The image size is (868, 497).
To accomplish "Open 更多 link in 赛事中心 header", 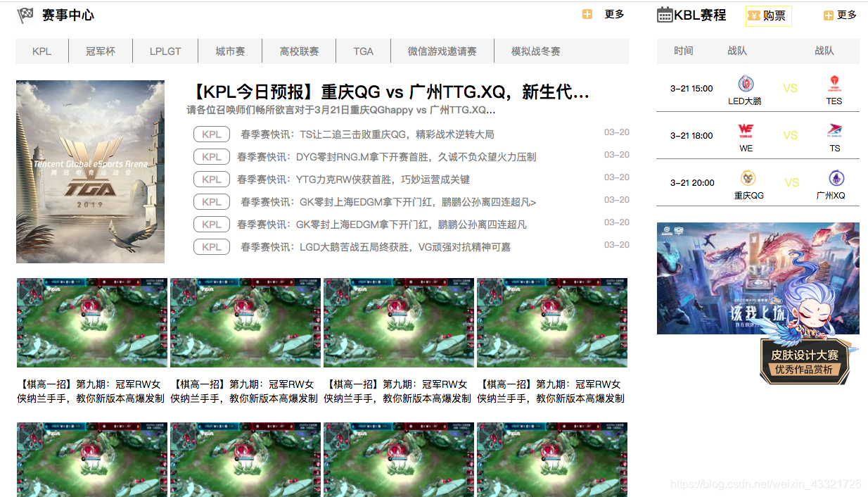I will 614,14.
